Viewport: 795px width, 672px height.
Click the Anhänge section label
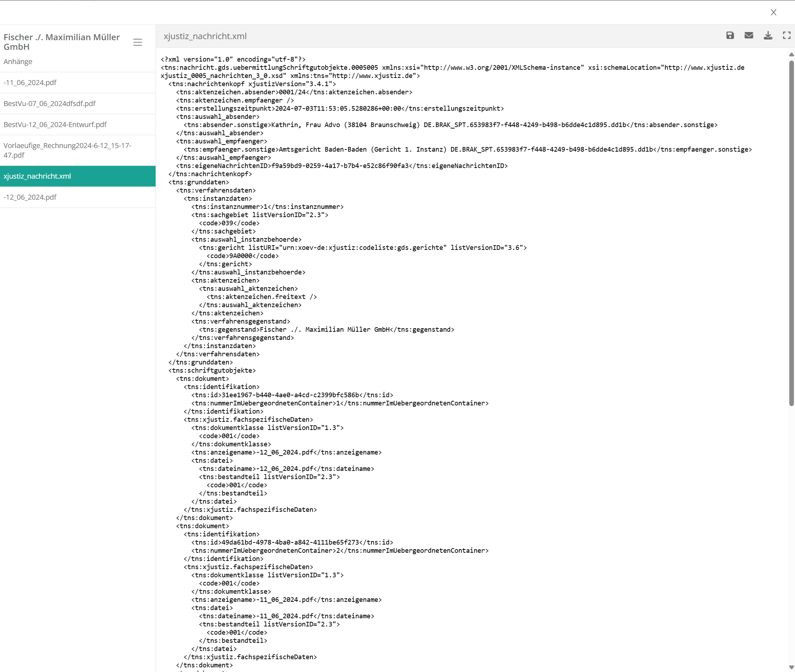point(18,62)
